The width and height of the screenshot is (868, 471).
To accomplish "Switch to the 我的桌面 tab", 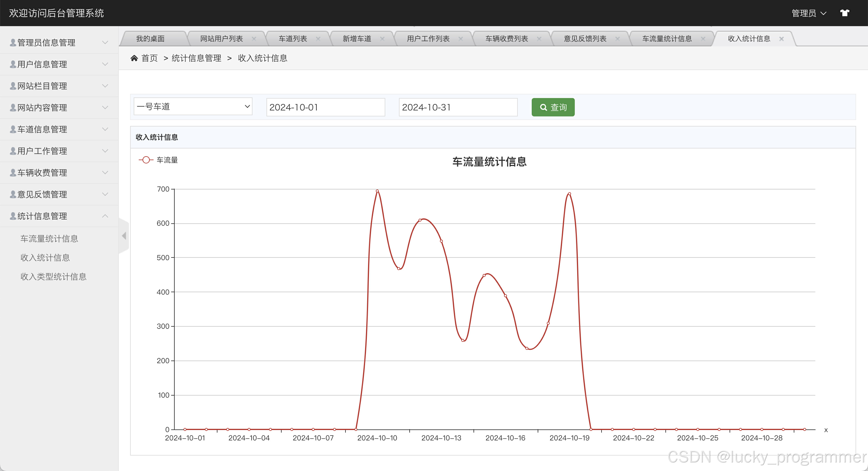I will (150, 39).
